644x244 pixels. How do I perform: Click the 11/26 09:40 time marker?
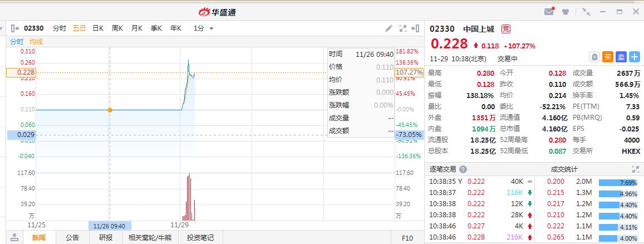point(109,226)
